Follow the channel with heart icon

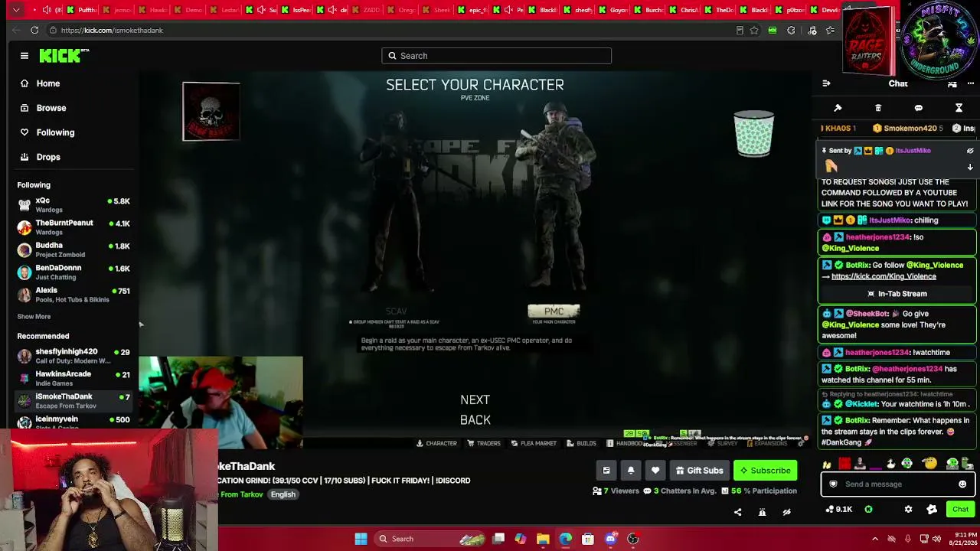[655, 471]
